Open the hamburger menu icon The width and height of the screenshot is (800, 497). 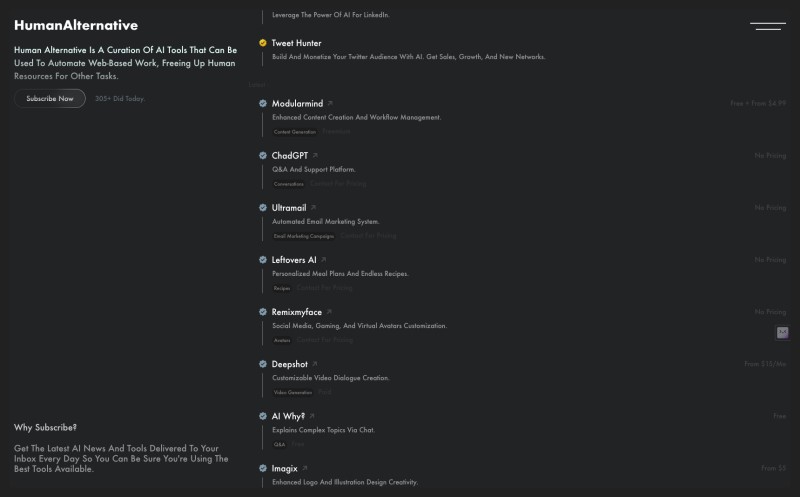[x=767, y=26]
